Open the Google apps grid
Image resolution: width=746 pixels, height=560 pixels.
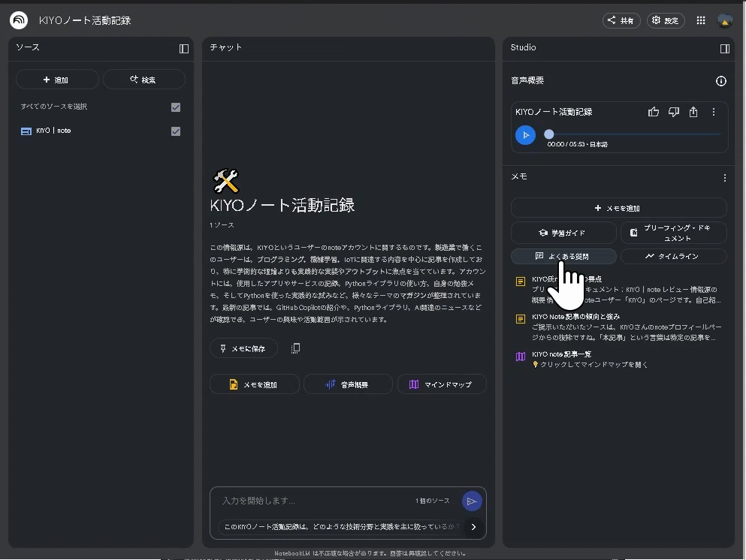click(x=701, y=20)
